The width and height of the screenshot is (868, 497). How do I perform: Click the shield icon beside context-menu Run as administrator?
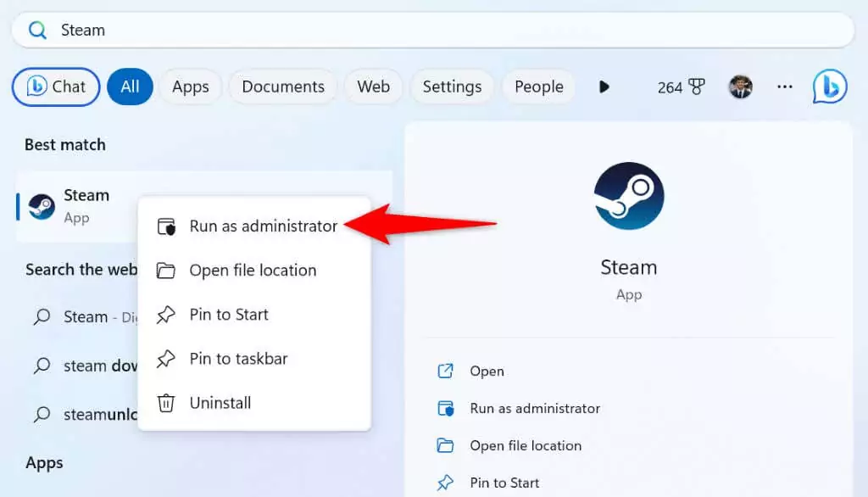[x=166, y=226]
